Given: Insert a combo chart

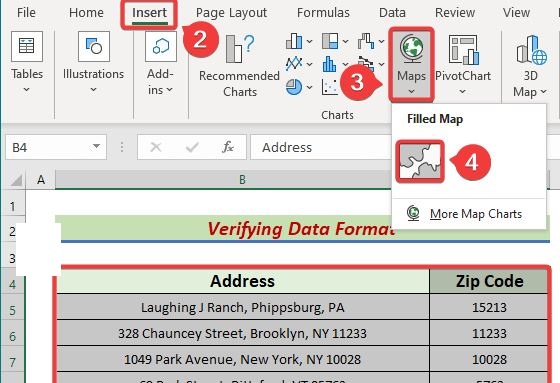Looking at the screenshot, I should [366, 64].
